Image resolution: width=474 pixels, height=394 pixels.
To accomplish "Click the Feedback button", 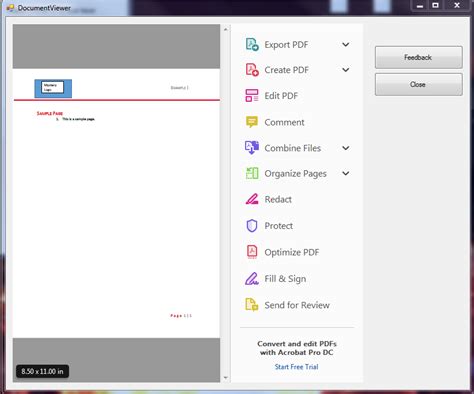I will (418, 57).
